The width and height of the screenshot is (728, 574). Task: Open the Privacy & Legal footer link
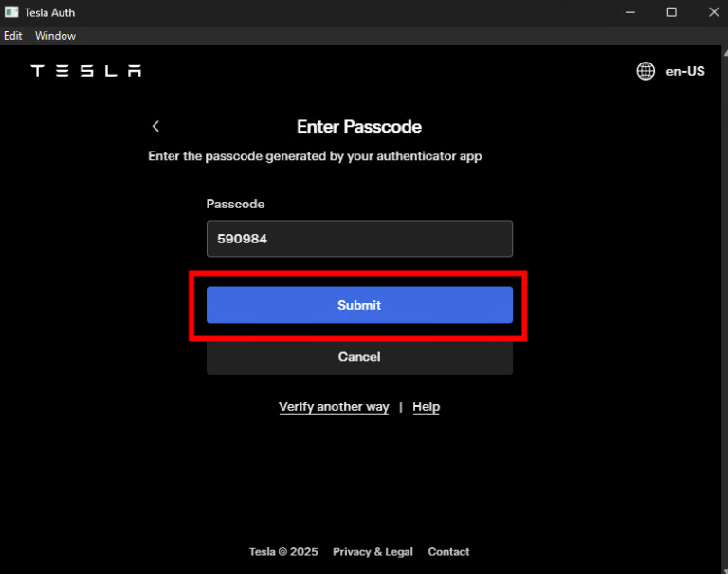click(x=373, y=552)
